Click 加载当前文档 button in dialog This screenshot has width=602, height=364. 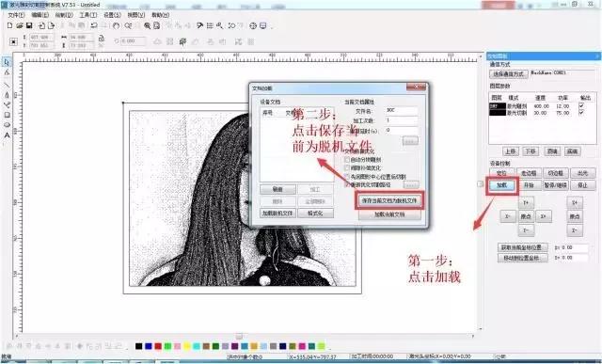[389, 214]
